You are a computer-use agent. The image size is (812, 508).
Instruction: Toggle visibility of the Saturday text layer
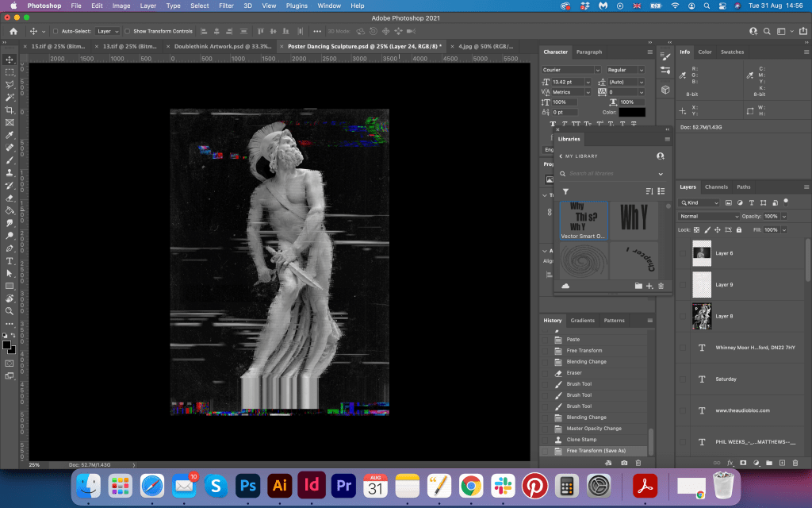(x=683, y=379)
